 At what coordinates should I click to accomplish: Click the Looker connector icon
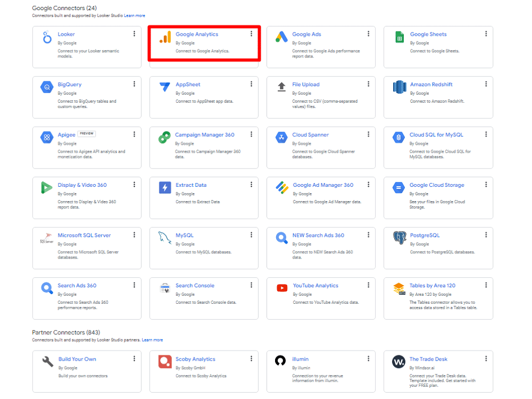[x=47, y=37]
